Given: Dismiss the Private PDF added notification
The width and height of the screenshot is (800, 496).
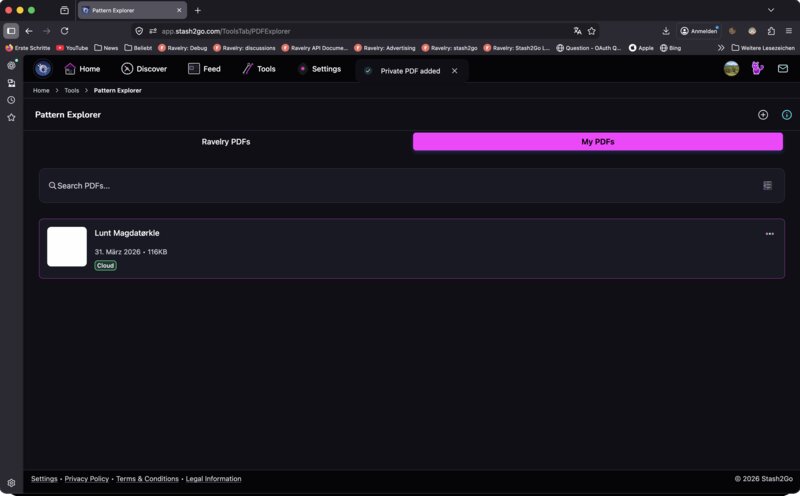Looking at the screenshot, I should (454, 71).
